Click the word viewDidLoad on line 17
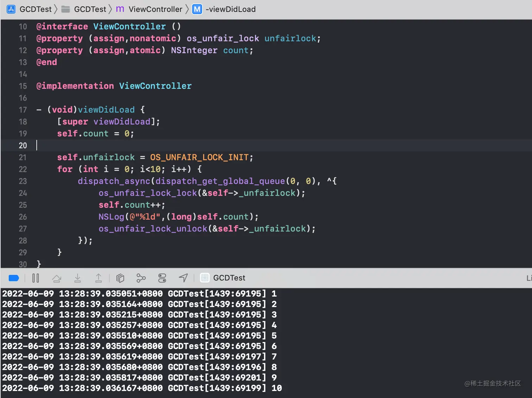 pyautogui.click(x=106, y=110)
